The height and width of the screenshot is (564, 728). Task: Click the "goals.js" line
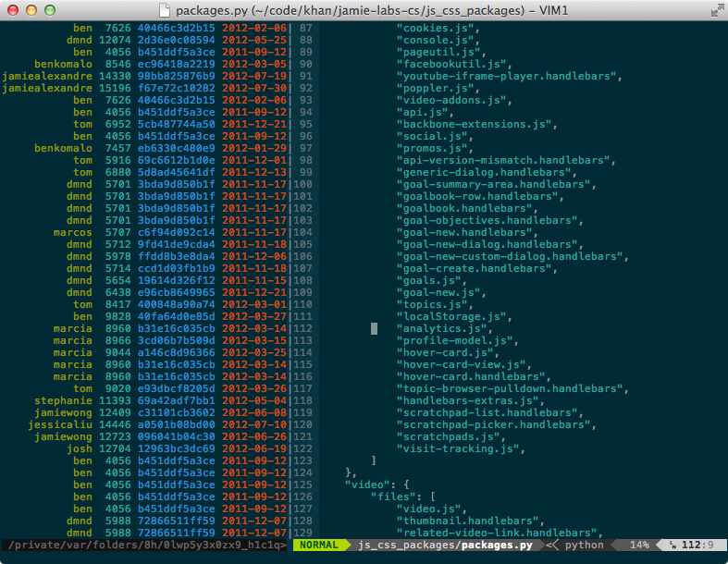click(x=431, y=281)
